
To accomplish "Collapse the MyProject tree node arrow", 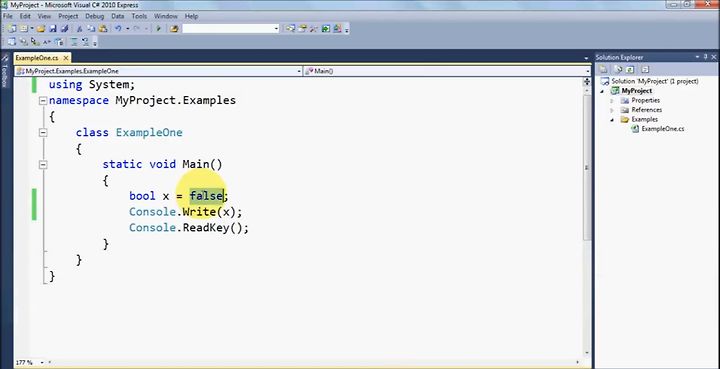I will [x=603, y=91].
